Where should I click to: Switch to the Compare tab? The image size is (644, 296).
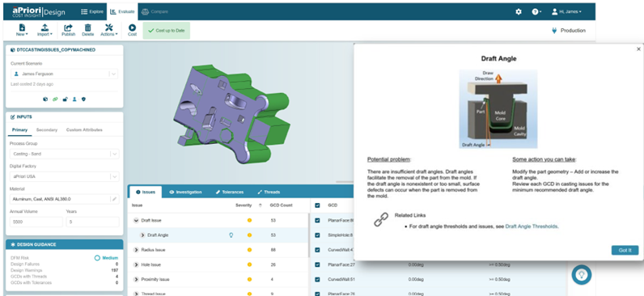coord(155,12)
